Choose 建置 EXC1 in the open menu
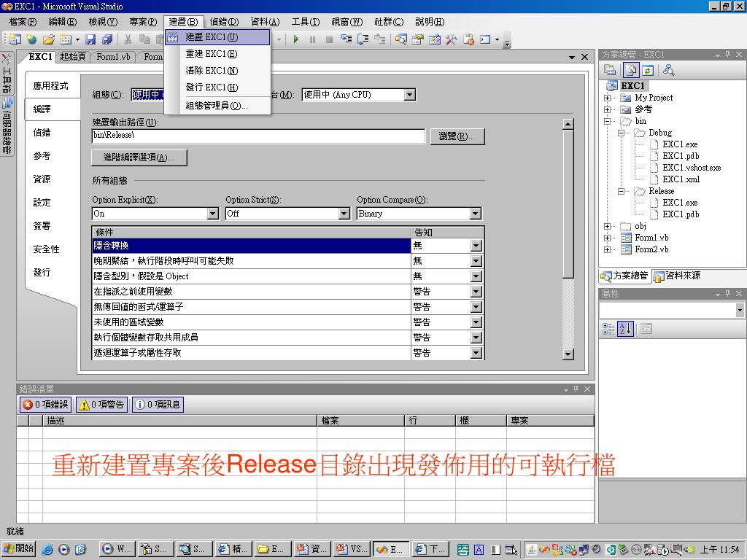The width and height of the screenshot is (747, 560). tap(217, 37)
